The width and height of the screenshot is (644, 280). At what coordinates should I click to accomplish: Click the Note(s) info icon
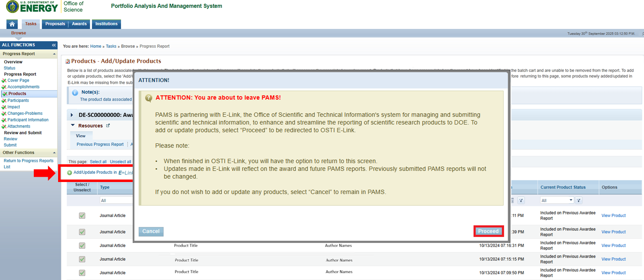(x=75, y=93)
